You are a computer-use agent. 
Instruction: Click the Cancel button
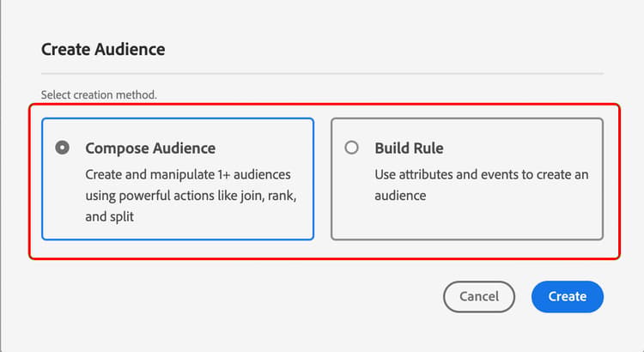[x=479, y=296]
